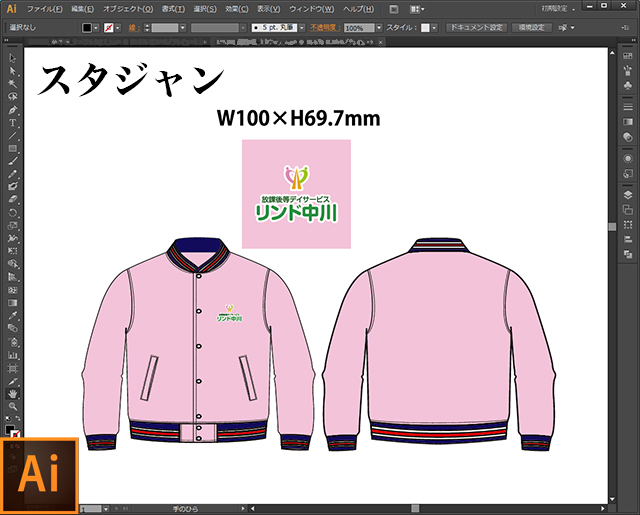640x515 pixels.
Task: Select the Slice tool
Action: tap(13, 382)
